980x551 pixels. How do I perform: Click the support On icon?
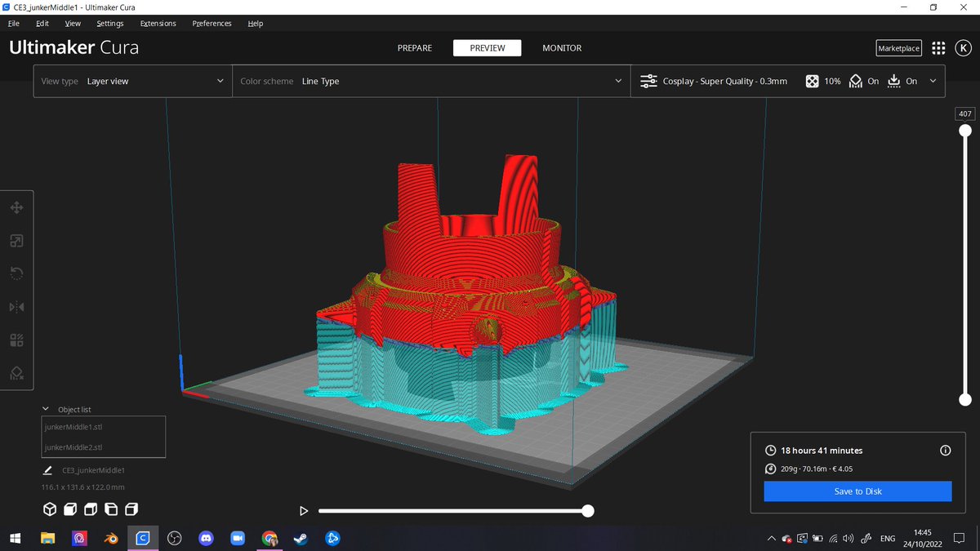(856, 81)
